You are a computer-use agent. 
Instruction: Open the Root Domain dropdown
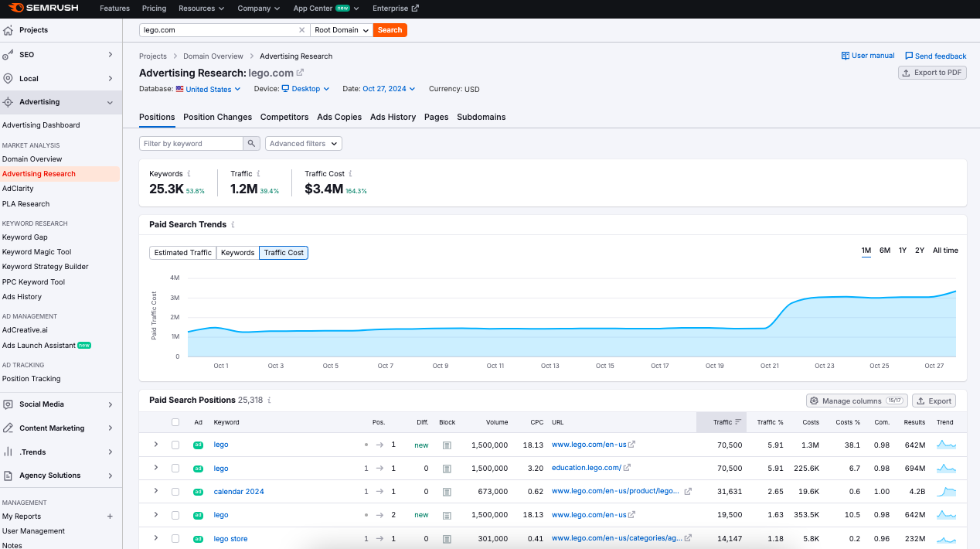tap(342, 30)
